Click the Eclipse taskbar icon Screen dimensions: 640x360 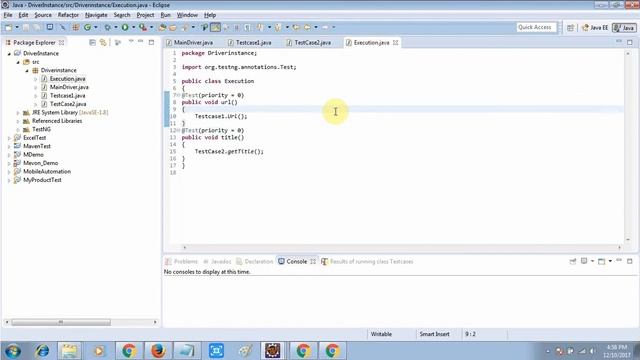coord(273,351)
